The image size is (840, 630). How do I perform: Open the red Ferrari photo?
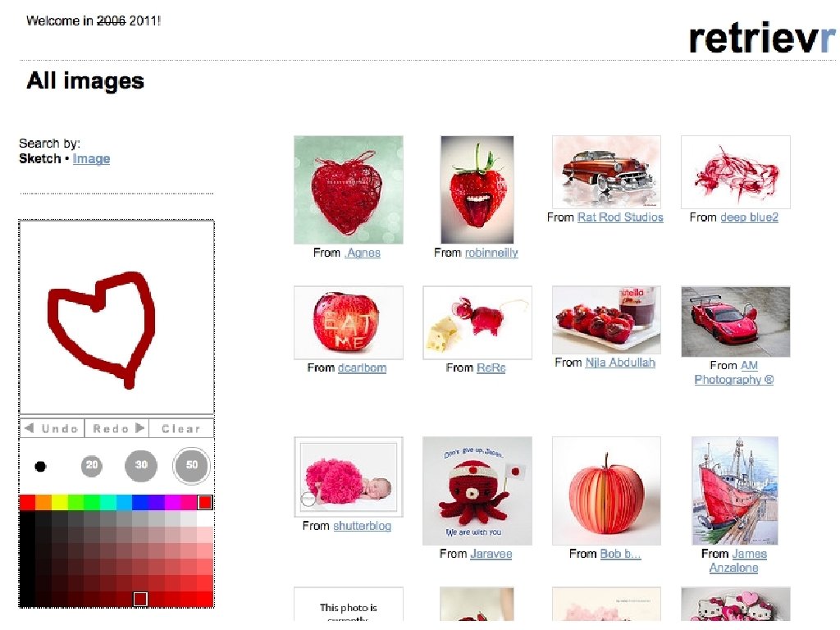(x=736, y=322)
